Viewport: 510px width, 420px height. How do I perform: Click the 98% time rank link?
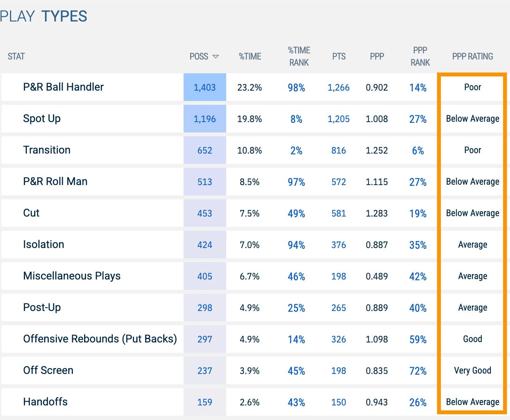click(296, 88)
